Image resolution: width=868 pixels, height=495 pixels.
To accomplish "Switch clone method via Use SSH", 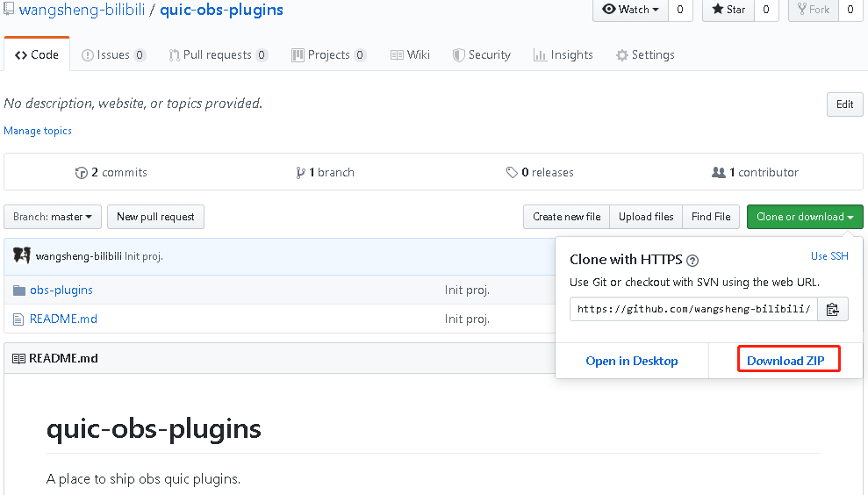I will point(829,256).
